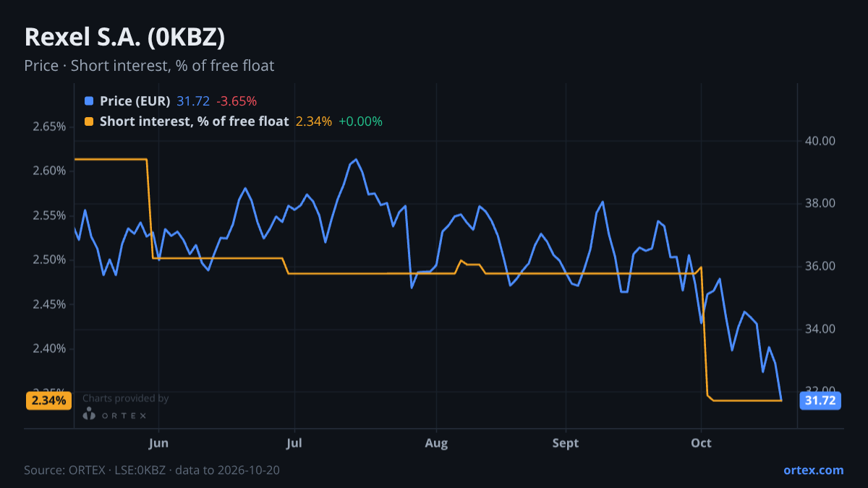The height and width of the screenshot is (488, 868).
Task: Click the chart subtitle about short interest
Action: click(x=149, y=66)
